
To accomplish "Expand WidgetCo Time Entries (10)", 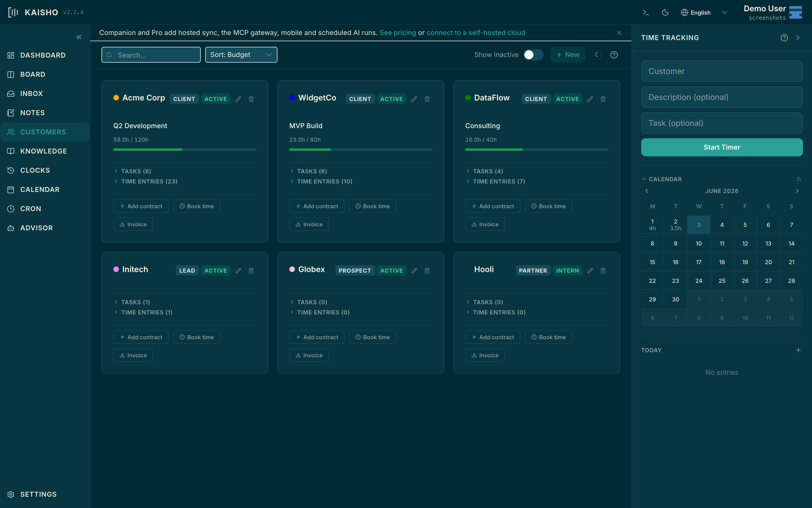I will [x=321, y=181].
